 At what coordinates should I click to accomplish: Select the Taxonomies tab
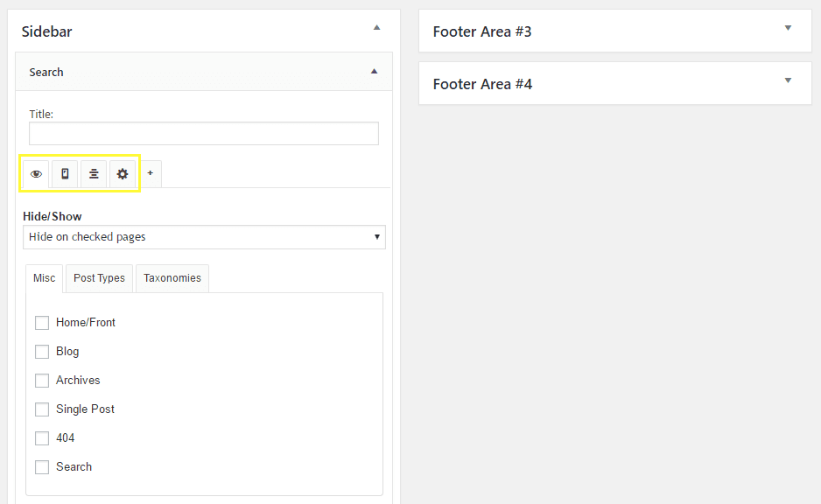pyautogui.click(x=172, y=277)
